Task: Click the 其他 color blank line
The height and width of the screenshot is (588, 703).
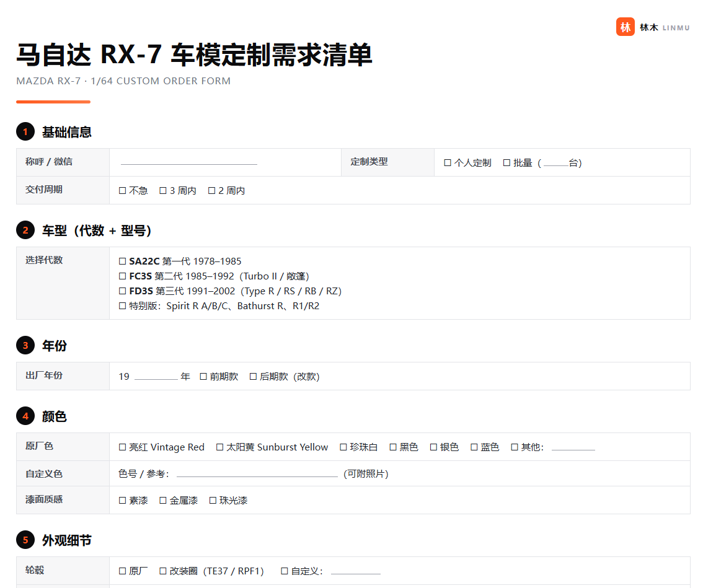Action: (x=573, y=447)
